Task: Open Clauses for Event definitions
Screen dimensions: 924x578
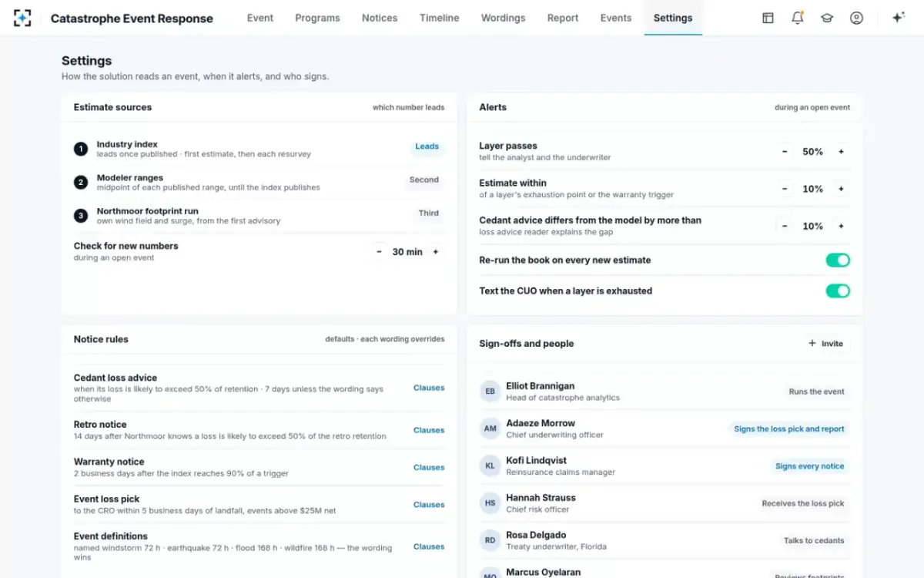Action: 429,546
